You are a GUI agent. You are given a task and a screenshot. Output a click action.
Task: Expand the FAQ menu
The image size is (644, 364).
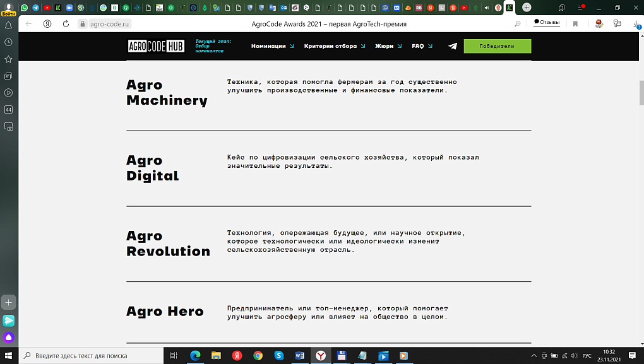pyautogui.click(x=422, y=46)
